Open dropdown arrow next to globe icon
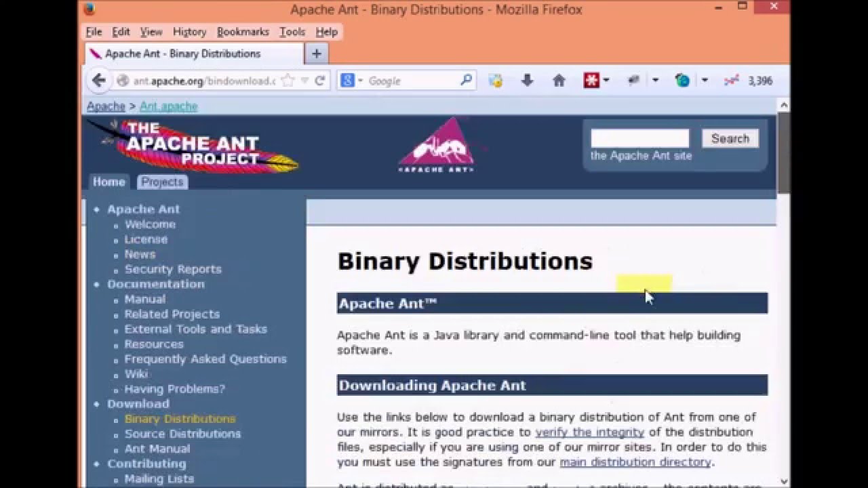 (705, 81)
